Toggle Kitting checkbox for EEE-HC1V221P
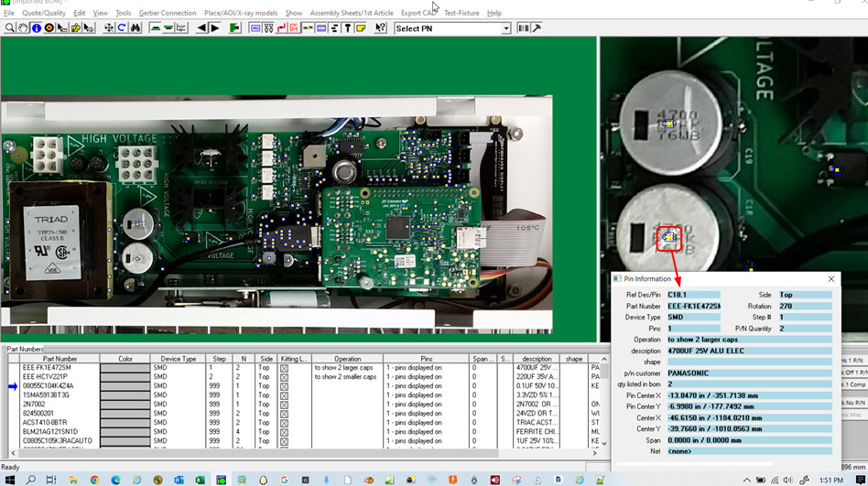Screen dimensions: 868x486 pos(284,377)
